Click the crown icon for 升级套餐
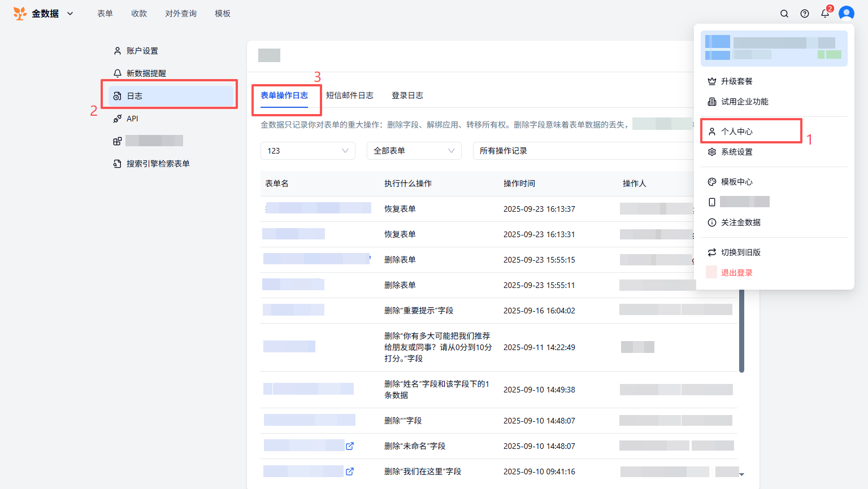The width and height of the screenshot is (868, 489). pyautogui.click(x=712, y=81)
